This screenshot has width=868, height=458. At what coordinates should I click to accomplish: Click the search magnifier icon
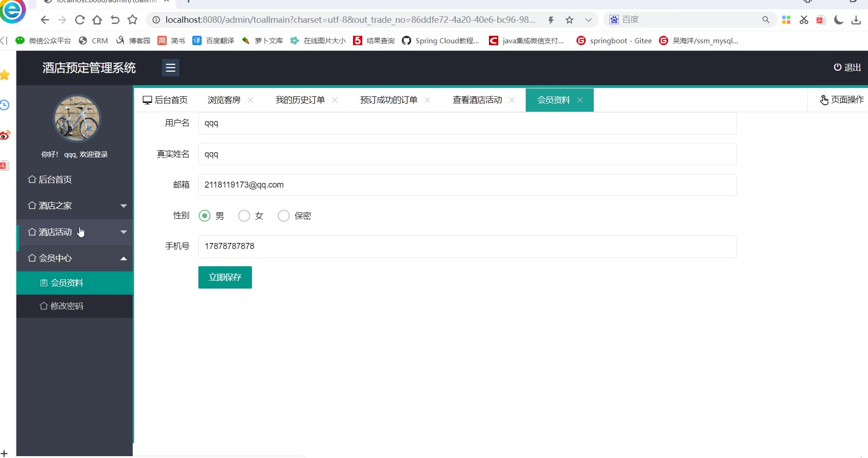766,20
